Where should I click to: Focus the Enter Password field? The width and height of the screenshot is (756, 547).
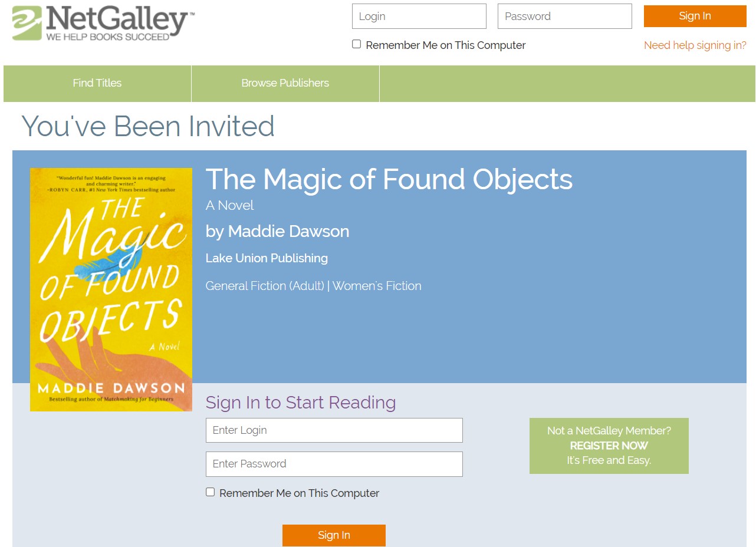(334, 464)
